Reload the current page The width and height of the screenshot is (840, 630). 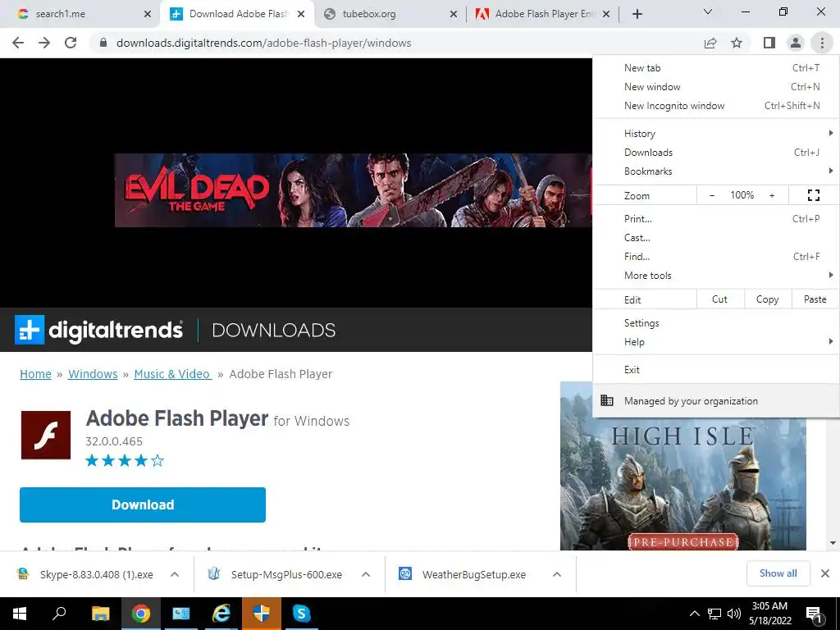71,43
